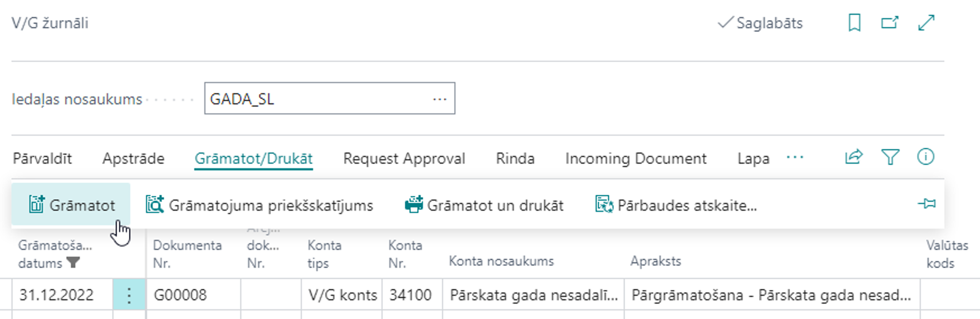Open row options menu for 31.12.2022 line
This screenshot has width=980, height=319.
[x=129, y=295]
